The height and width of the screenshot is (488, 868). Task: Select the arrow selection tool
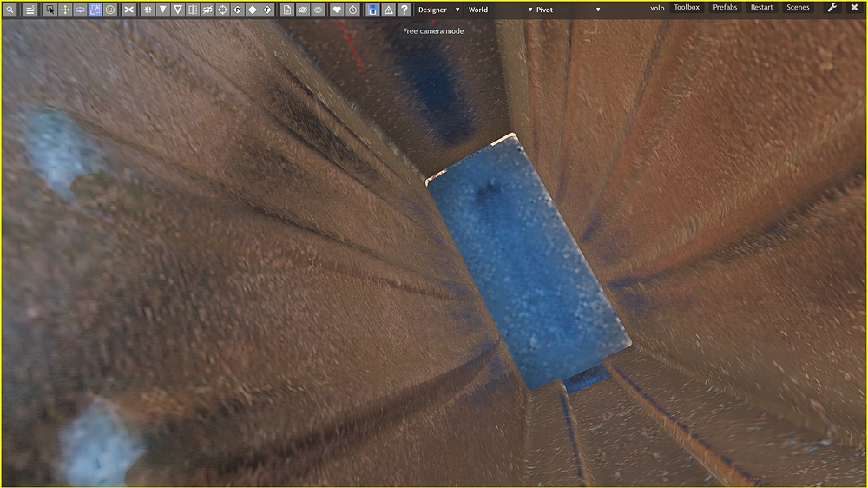tap(50, 10)
